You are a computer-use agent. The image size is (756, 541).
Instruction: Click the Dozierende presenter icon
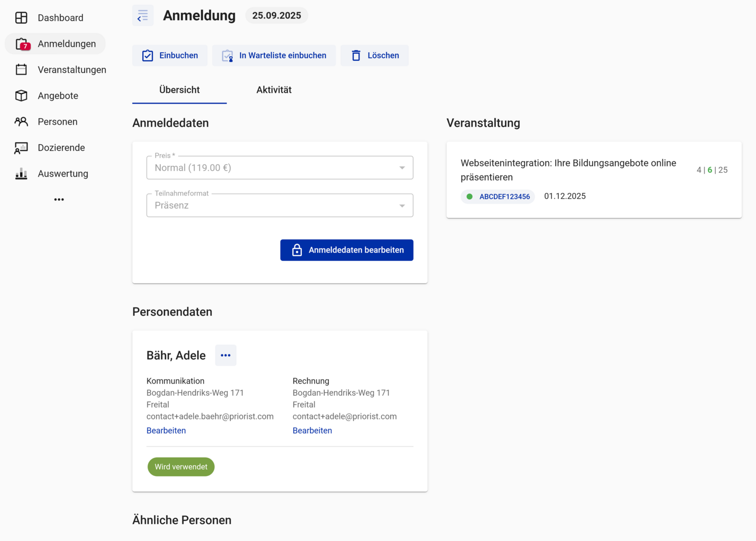coord(21,148)
